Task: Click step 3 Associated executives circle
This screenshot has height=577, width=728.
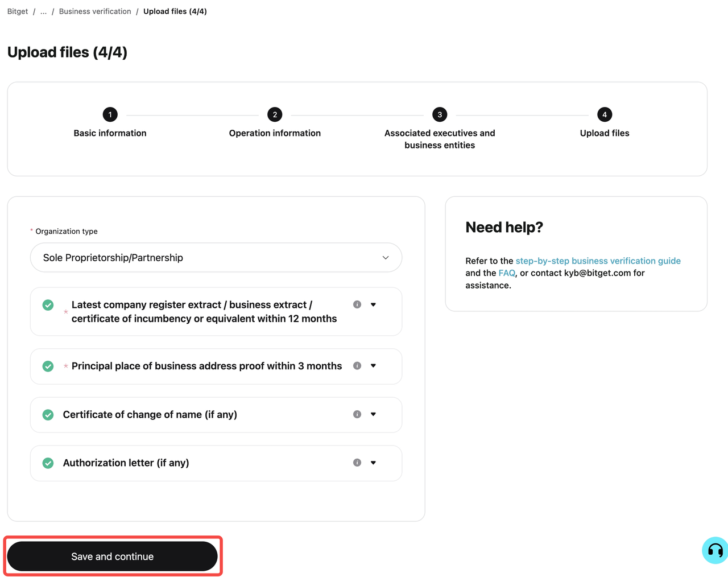Action: click(440, 114)
